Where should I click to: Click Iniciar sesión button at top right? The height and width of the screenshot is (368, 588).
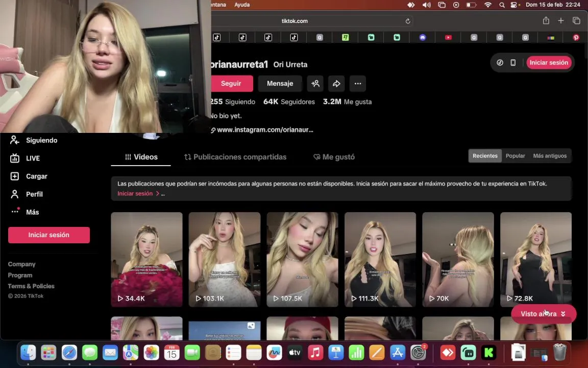pos(549,63)
